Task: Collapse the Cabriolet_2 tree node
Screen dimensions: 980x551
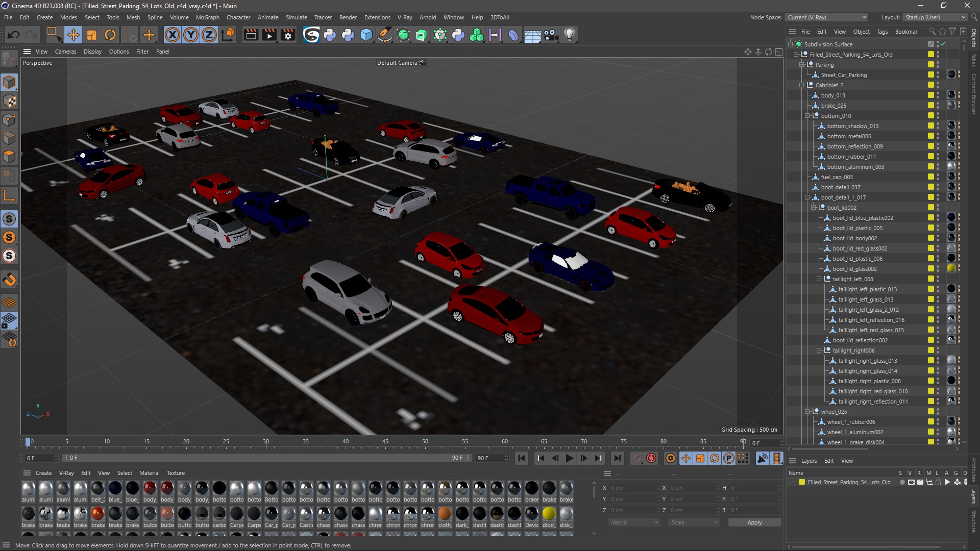Action: [802, 85]
